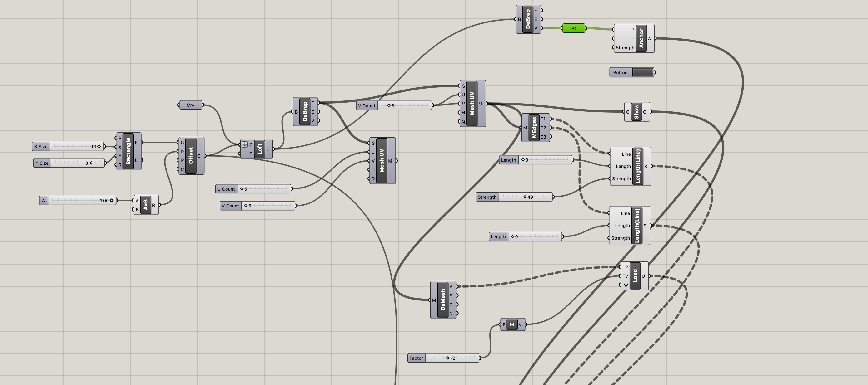Click the green Pt parameter
The width and height of the screenshot is (868, 385).
[x=573, y=28]
